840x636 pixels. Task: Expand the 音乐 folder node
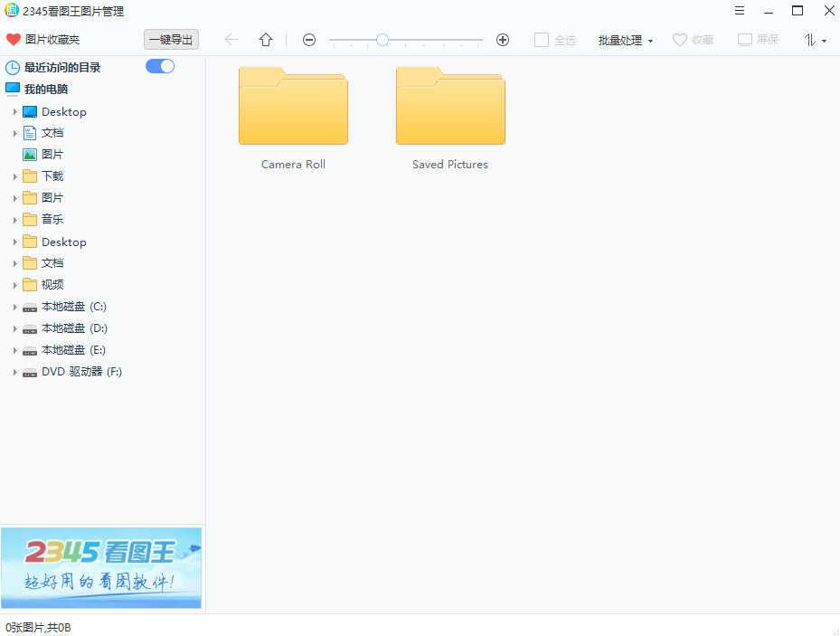[15, 220]
